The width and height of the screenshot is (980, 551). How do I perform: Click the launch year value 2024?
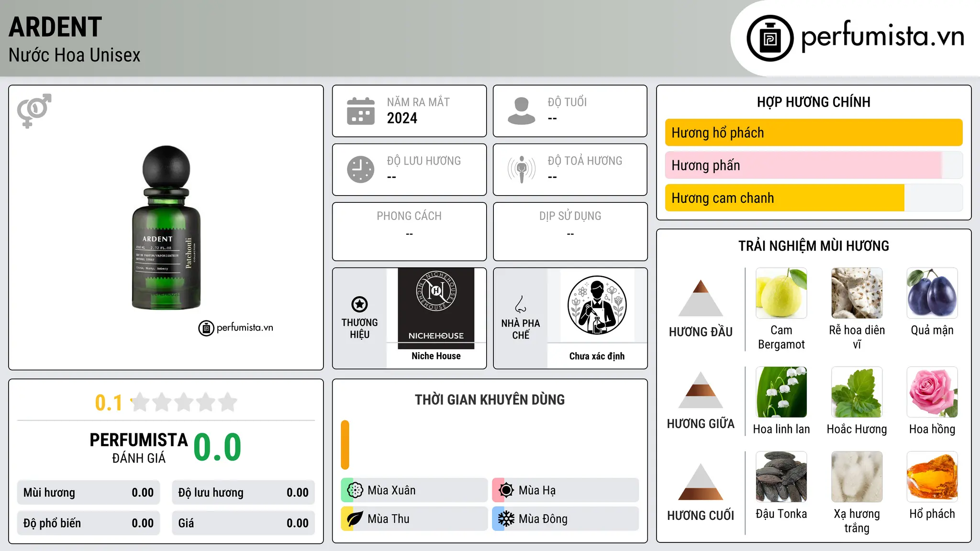(402, 118)
